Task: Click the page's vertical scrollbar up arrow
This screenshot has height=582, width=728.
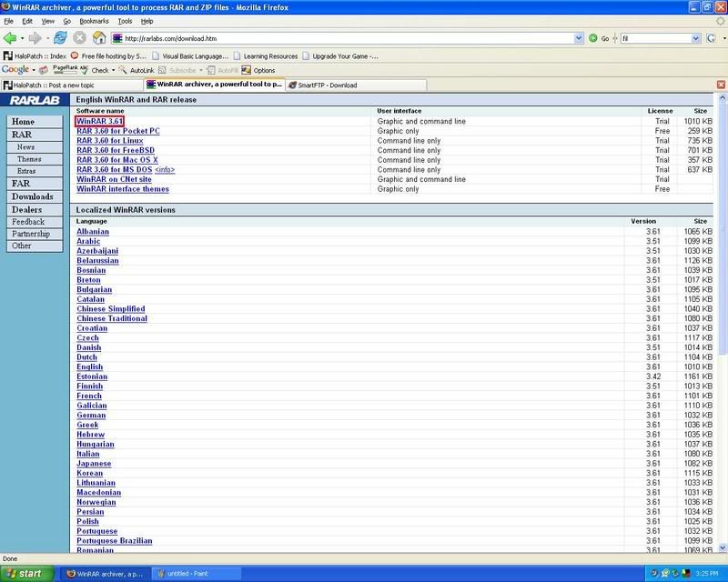Action: (723, 98)
